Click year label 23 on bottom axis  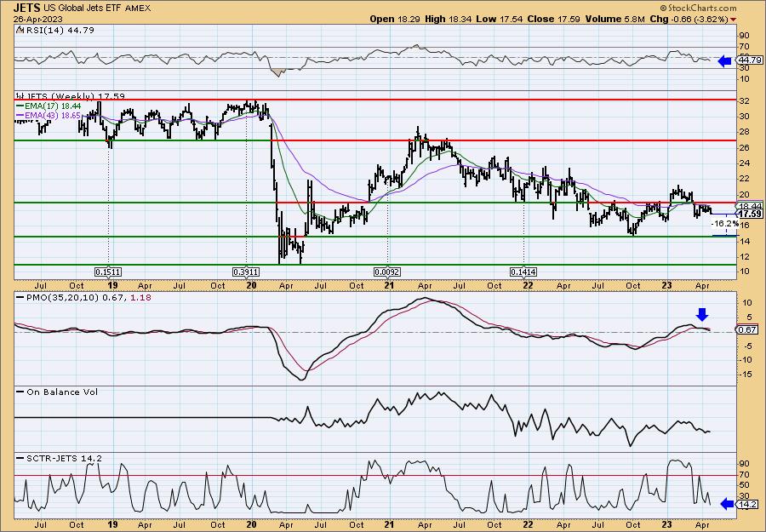click(x=666, y=524)
